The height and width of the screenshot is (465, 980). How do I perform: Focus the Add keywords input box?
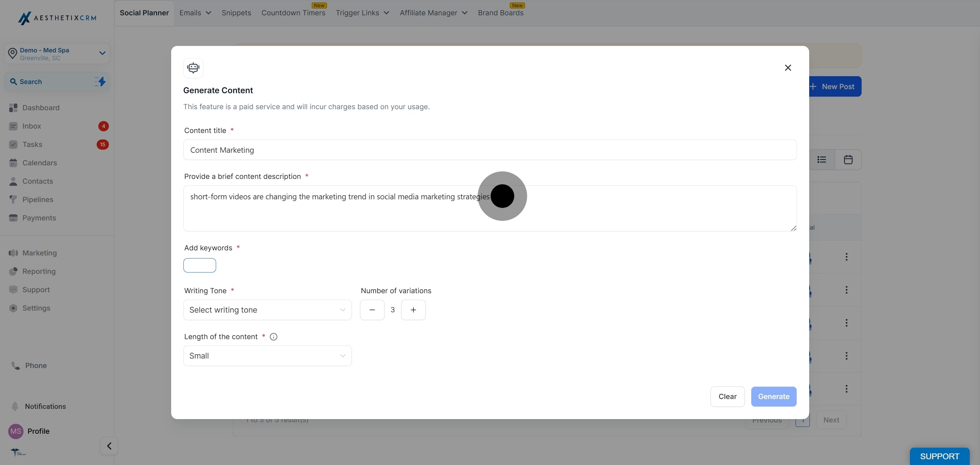tap(200, 265)
